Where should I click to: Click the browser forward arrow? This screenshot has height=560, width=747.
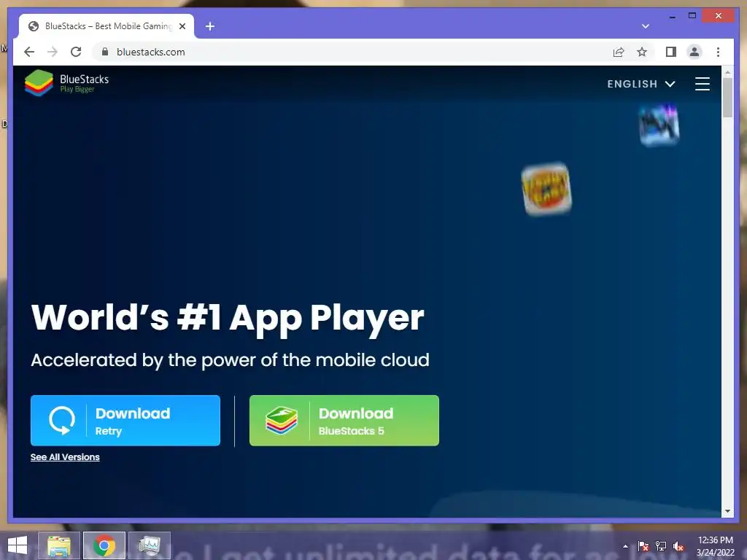point(53,52)
